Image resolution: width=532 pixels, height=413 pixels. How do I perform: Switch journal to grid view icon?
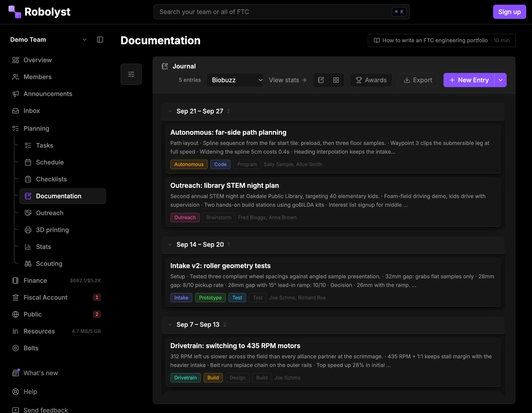click(336, 80)
